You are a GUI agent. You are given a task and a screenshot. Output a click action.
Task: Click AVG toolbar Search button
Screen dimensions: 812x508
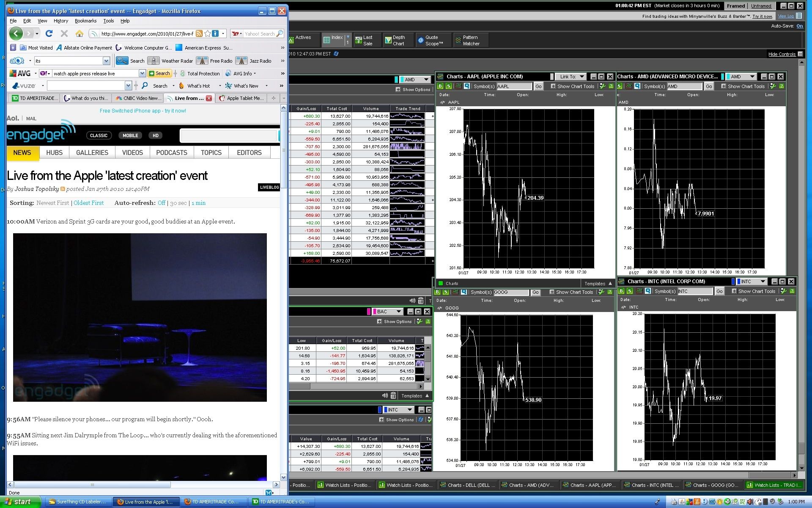(x=159, y=73)
